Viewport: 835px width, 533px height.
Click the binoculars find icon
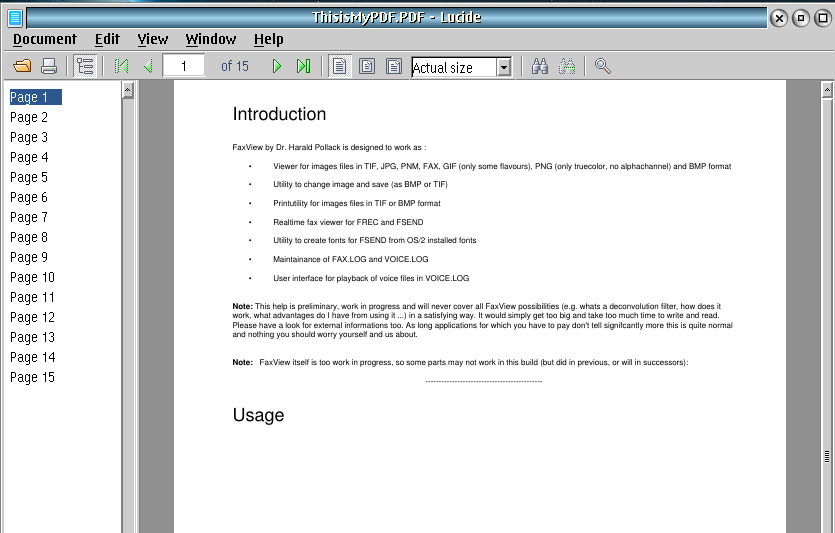pos(540,67)
